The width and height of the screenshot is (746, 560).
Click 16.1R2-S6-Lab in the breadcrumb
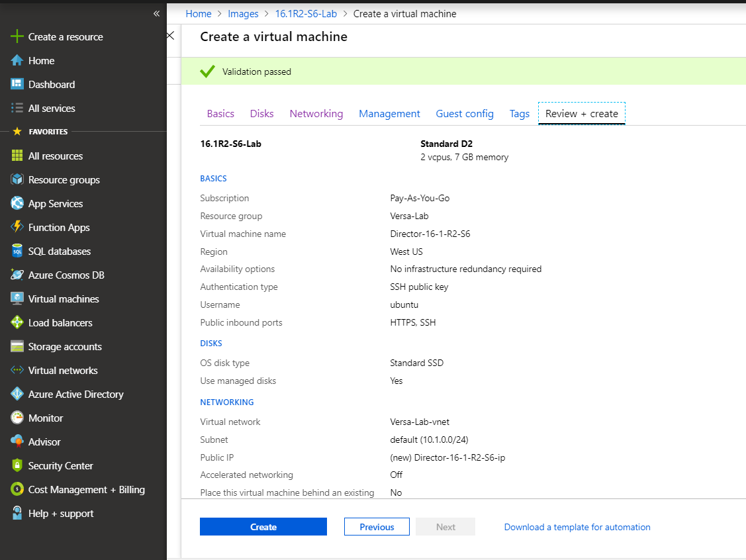(x=306, y=14)
